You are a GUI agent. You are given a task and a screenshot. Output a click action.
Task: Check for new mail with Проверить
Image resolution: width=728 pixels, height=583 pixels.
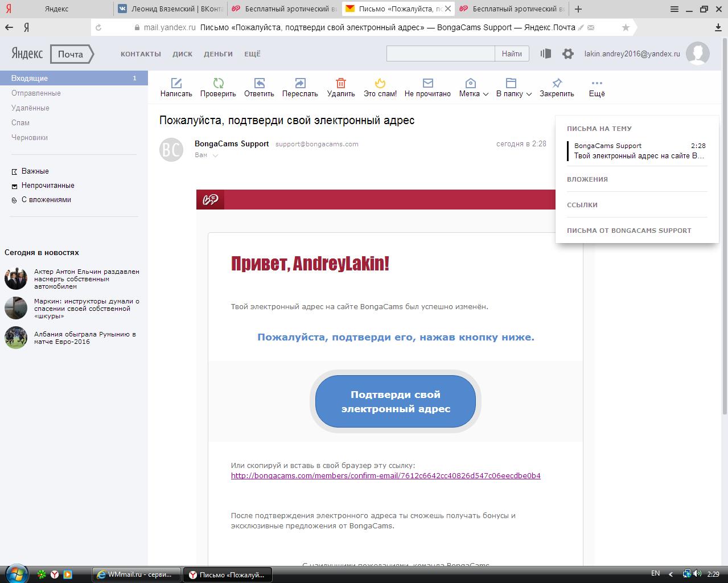[218, 87]
